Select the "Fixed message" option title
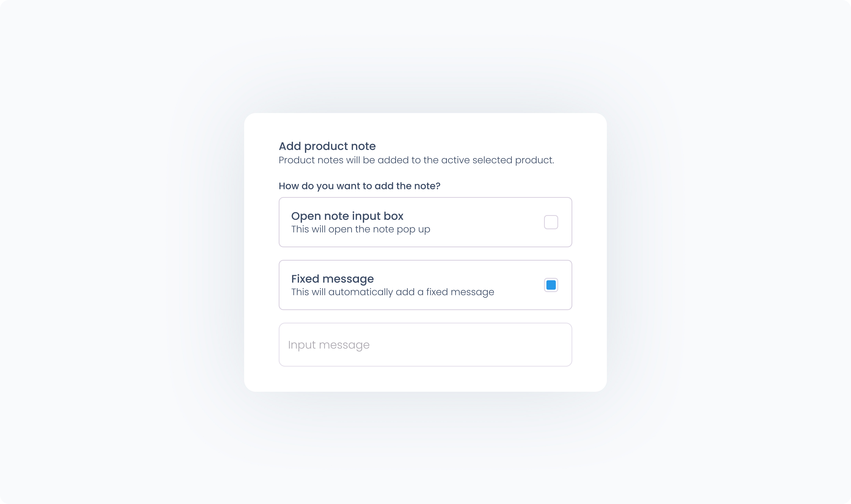851x504 pixels. (x=332, y=279)
